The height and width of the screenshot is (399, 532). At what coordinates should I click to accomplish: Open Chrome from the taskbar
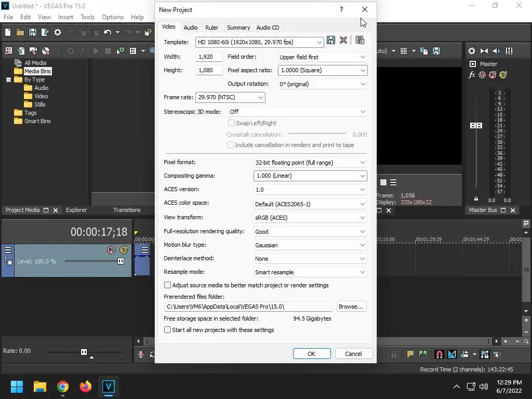point(63,387)
